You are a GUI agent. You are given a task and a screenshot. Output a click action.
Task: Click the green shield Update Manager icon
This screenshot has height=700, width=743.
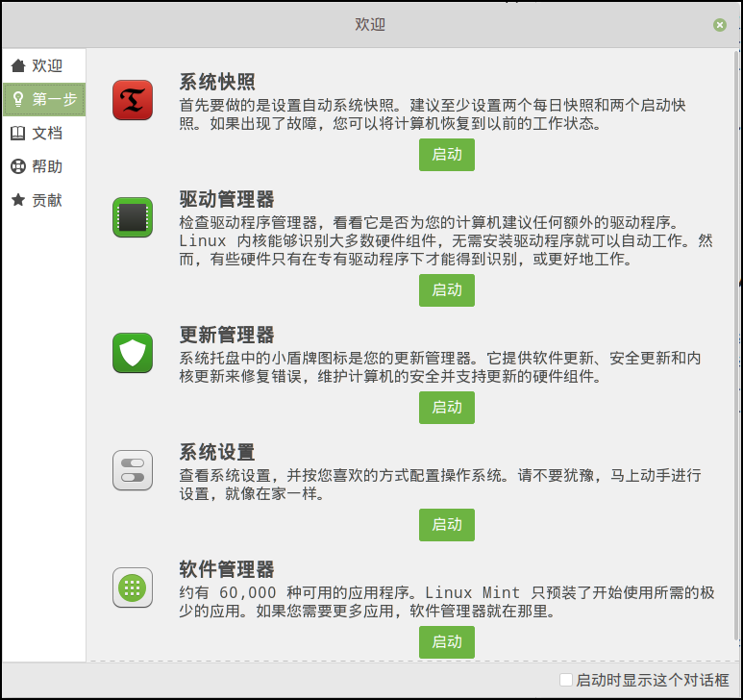(x=133, y=353)
